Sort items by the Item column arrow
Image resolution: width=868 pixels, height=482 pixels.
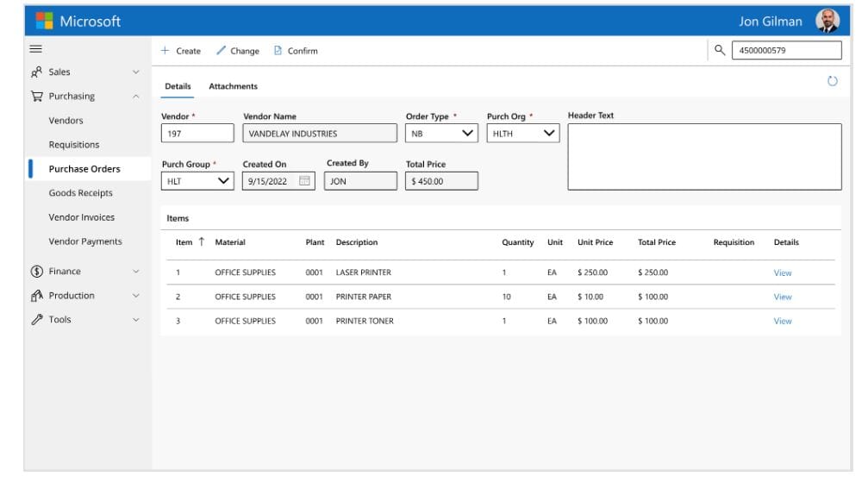201,242
